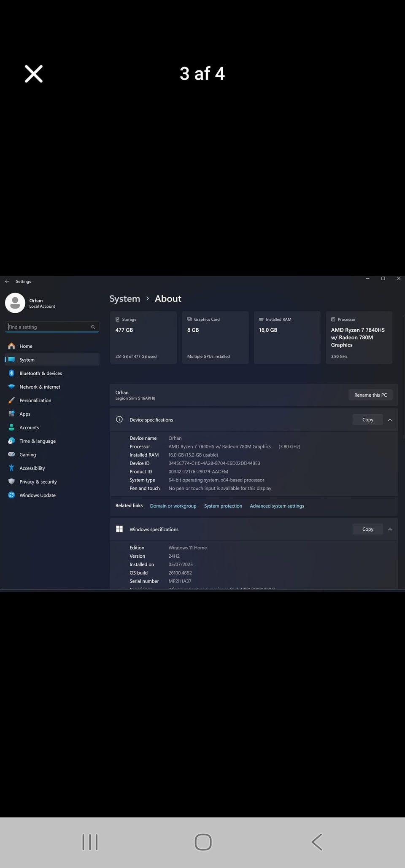Open Time & language settings
The height and width of the screenshot is (868, 405).
(x=37, y=441)
